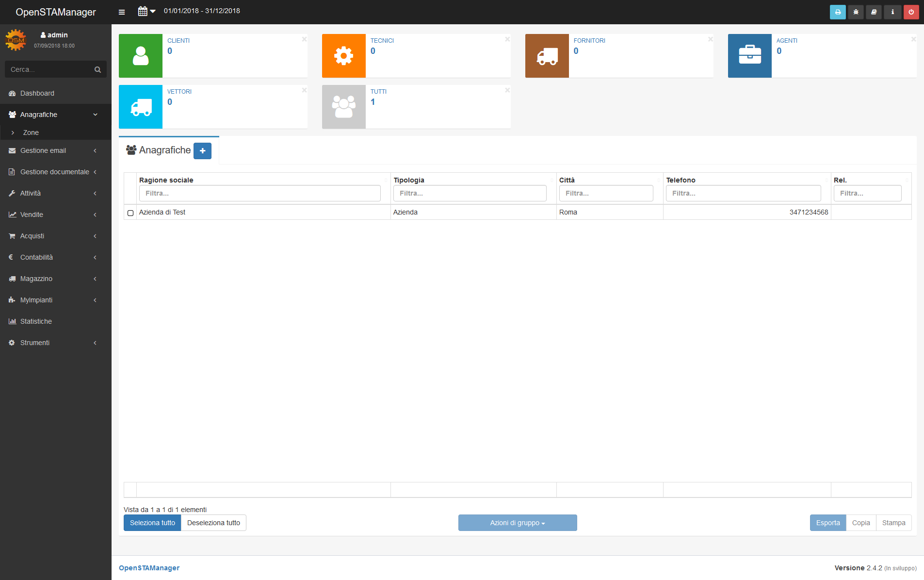The width and height of the screenshot is (924, 580).
Task: Toggle the sidebar hamburger menu
Action: point(122,12)
